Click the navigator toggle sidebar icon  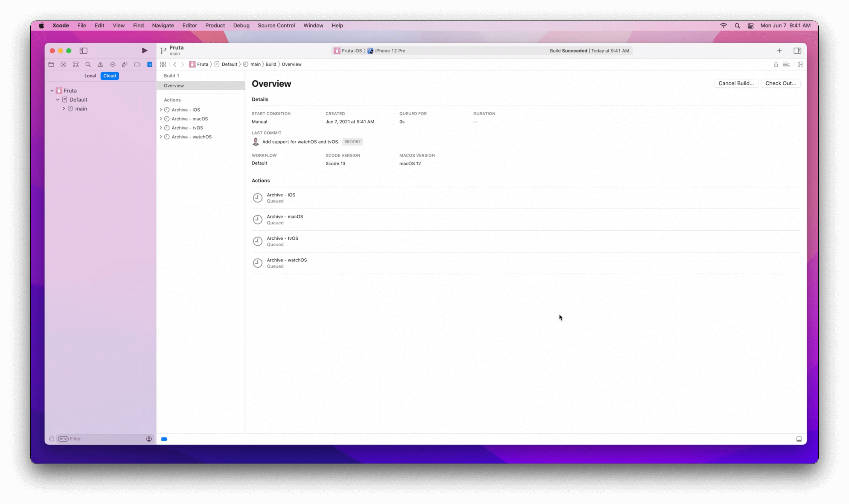[83, 50]
